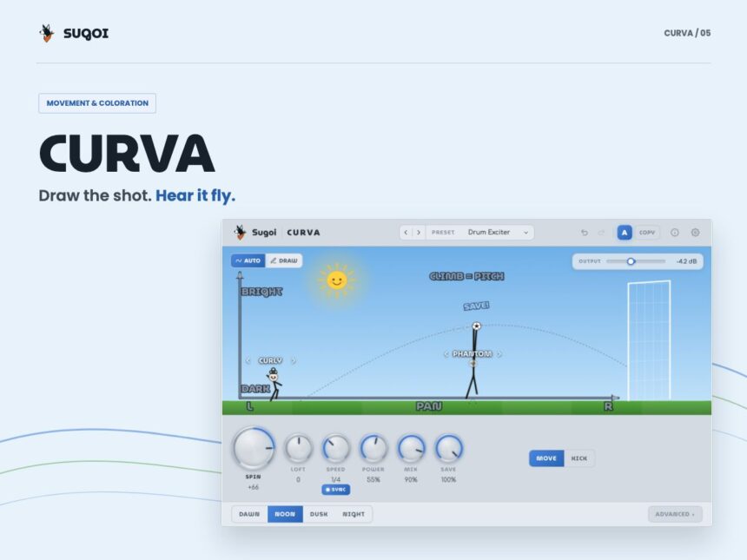Toggle the SYNC button under Speed
747x560 pixels.
tap(336, 490)
